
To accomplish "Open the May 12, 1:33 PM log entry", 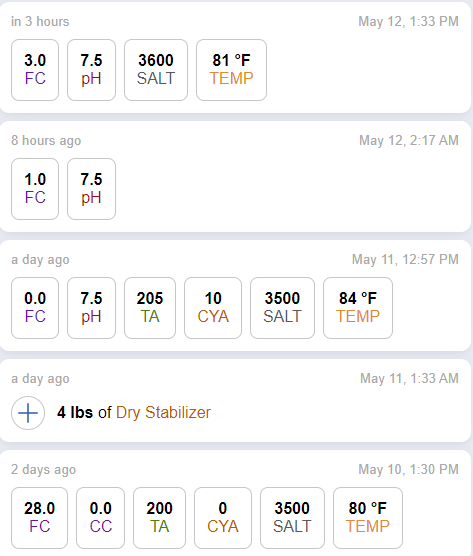I will pyautogui.click(x=235, y=58).
